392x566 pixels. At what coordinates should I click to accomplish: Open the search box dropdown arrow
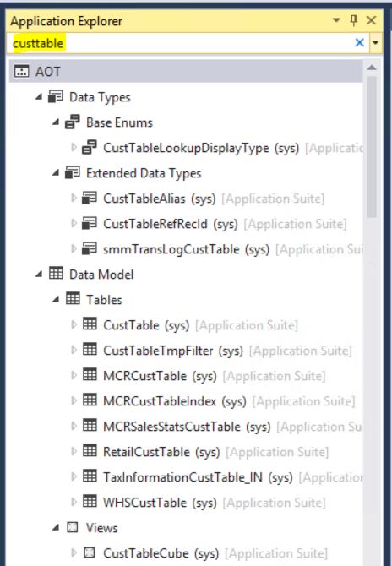[375, 43]
